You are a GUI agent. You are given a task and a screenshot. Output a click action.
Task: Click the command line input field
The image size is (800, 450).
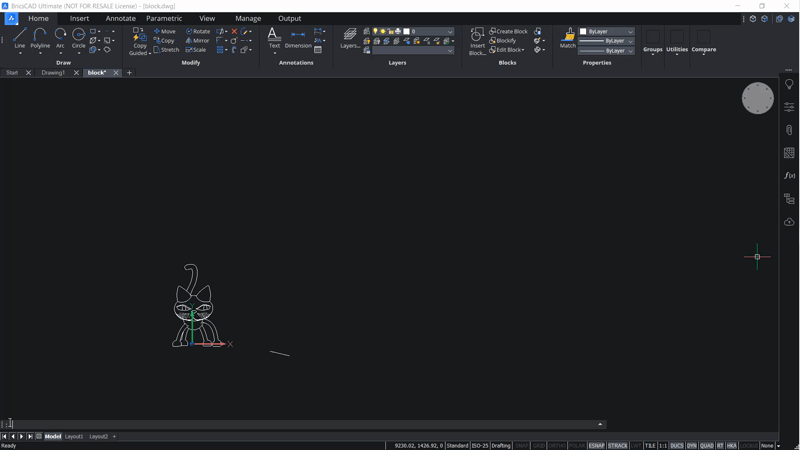click(x=303, y=424)
